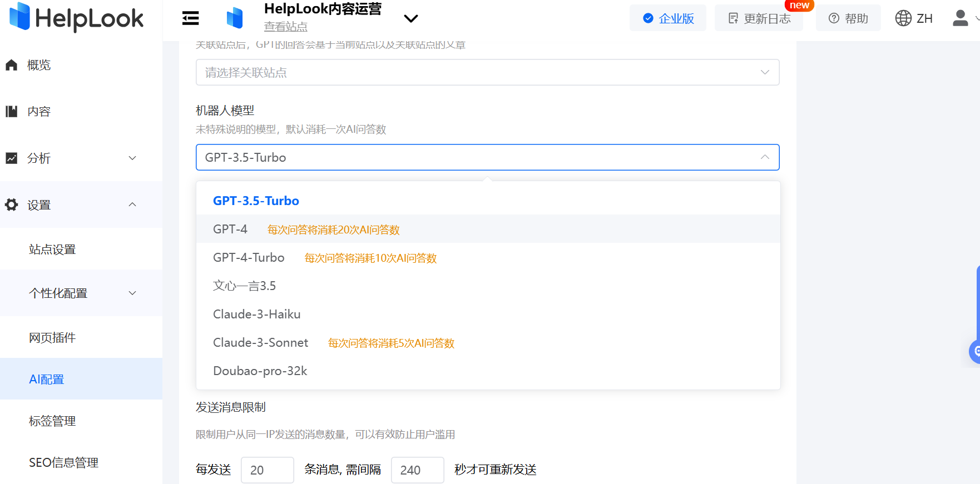The height and width of the screenshot is (484, 980).
Task: Click the chart icon beside 分析
Action: 12,158
